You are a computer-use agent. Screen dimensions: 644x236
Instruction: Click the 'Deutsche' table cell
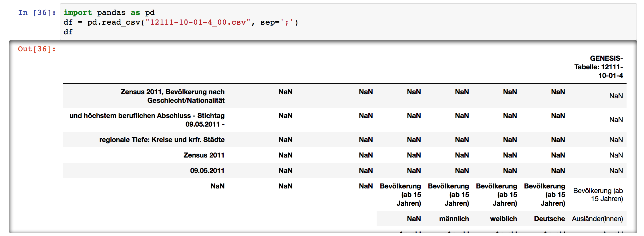(550, 219)
